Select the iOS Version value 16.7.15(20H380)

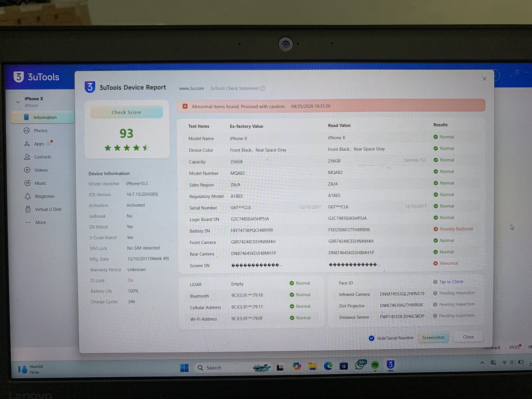(142, 195)
